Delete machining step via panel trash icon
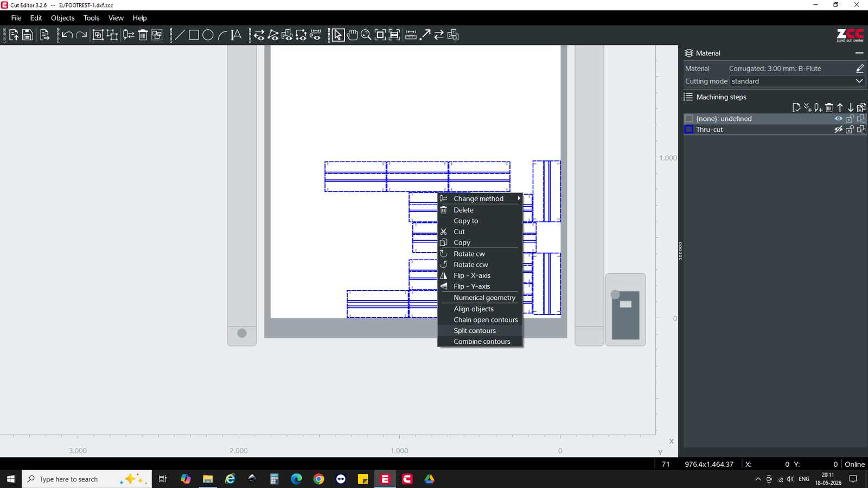 pos(829,107)
